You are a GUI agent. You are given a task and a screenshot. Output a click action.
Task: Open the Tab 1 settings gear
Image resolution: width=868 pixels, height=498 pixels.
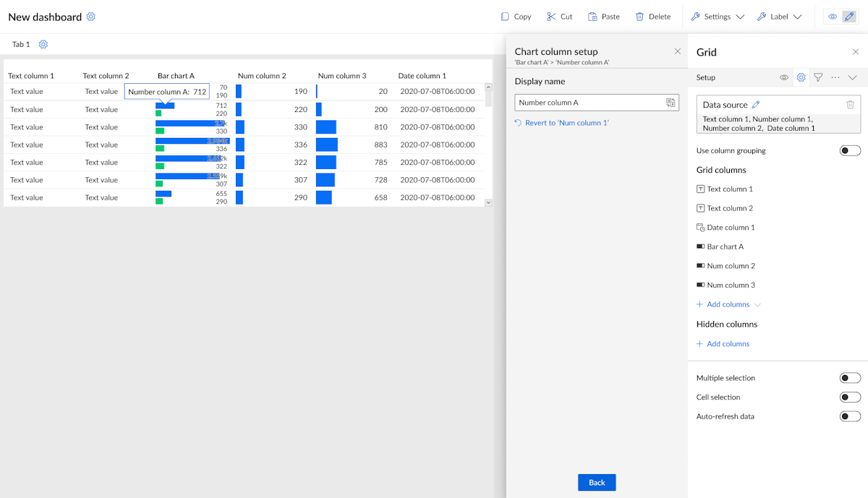[x=43, y=44]
